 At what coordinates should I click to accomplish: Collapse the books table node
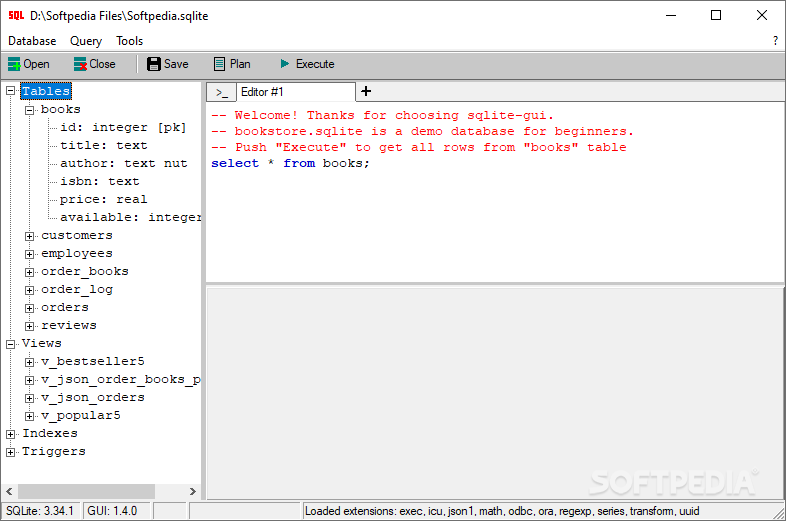(30, 110)
